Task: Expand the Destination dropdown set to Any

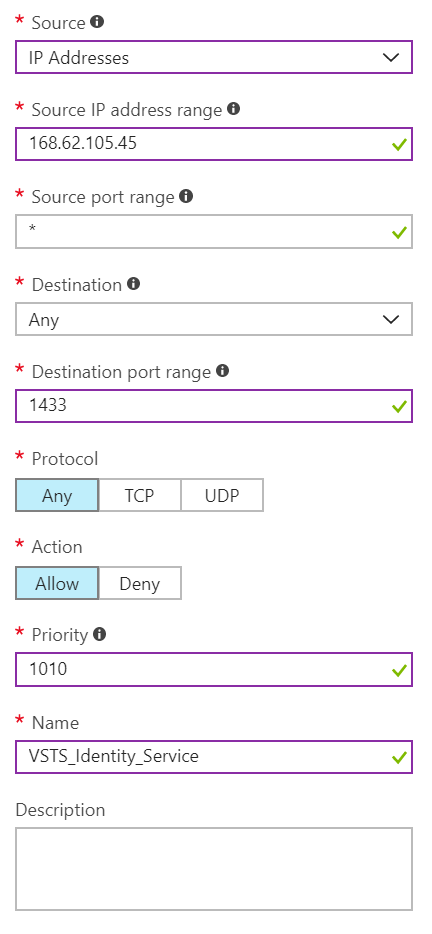Action: pos(214,319)
